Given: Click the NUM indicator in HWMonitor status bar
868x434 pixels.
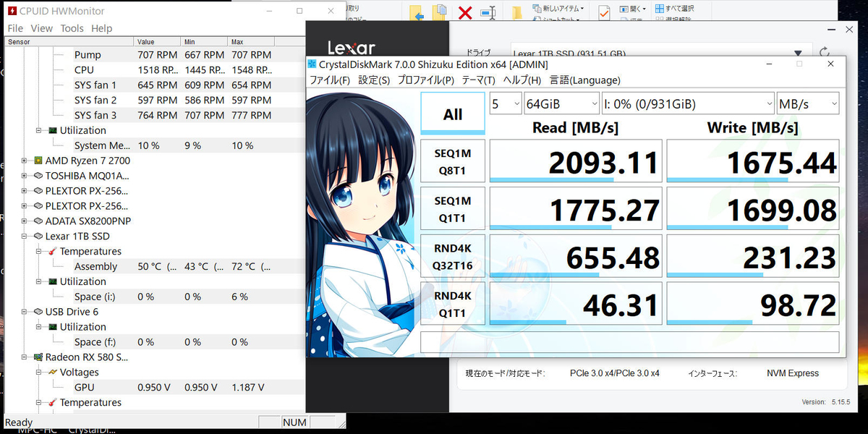Looking at the screenshot, I should 294,422.
